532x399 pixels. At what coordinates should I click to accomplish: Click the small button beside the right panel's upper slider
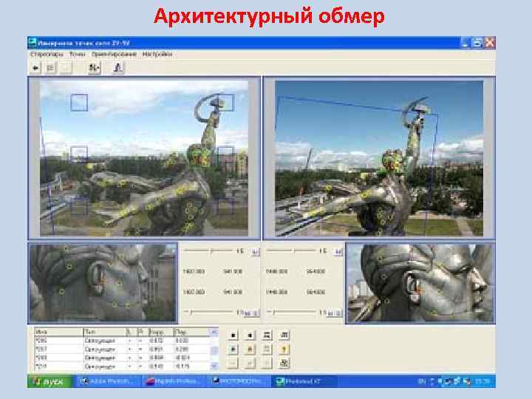click(338, 252)
